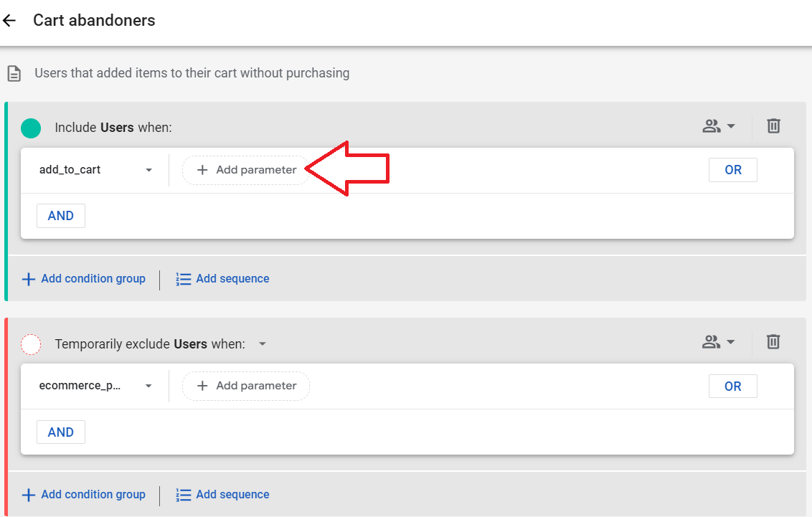Click the green Include group indicator circle

tap(31, 128)
